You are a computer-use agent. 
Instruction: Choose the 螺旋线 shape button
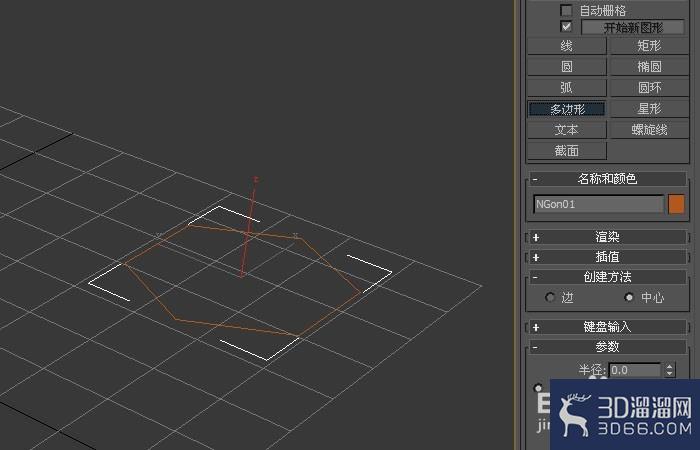click(x=649, y=129)
